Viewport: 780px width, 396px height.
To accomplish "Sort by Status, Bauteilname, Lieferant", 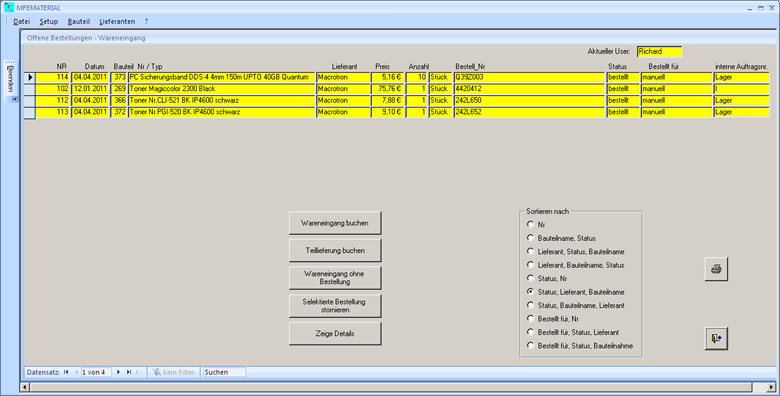I will coord(530,305).
